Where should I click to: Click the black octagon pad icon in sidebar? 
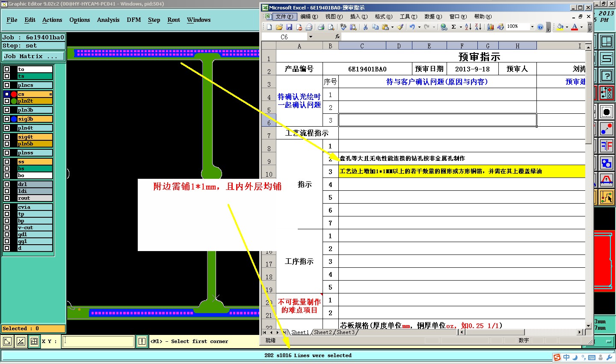607,112
